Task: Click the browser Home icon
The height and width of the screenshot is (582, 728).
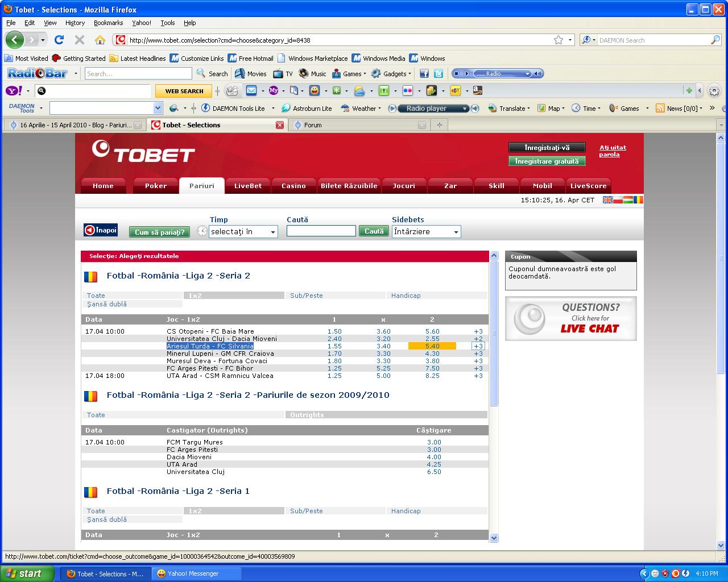Action: click(x=100, y=40)
